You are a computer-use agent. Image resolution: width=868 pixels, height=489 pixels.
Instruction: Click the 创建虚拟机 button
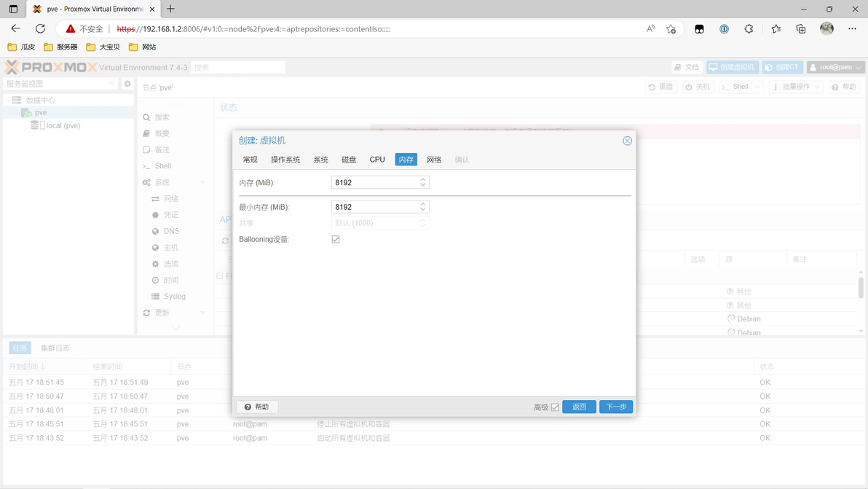(x=733, y=67)
